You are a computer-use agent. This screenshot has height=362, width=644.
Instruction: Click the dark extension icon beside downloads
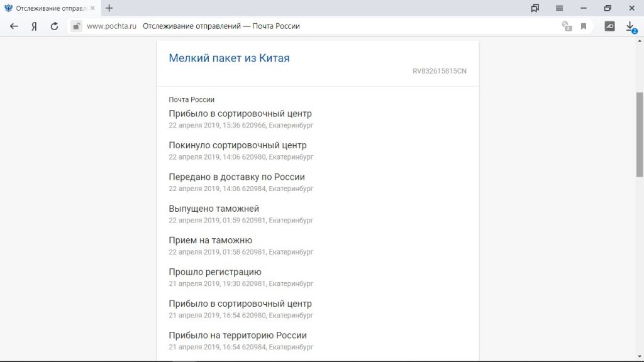tap(609, 26)
